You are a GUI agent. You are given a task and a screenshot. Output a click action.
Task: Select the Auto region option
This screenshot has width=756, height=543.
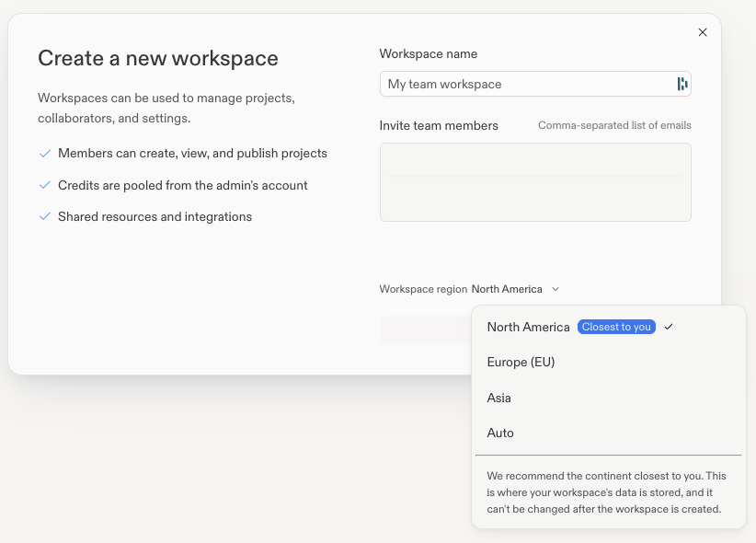609,433
